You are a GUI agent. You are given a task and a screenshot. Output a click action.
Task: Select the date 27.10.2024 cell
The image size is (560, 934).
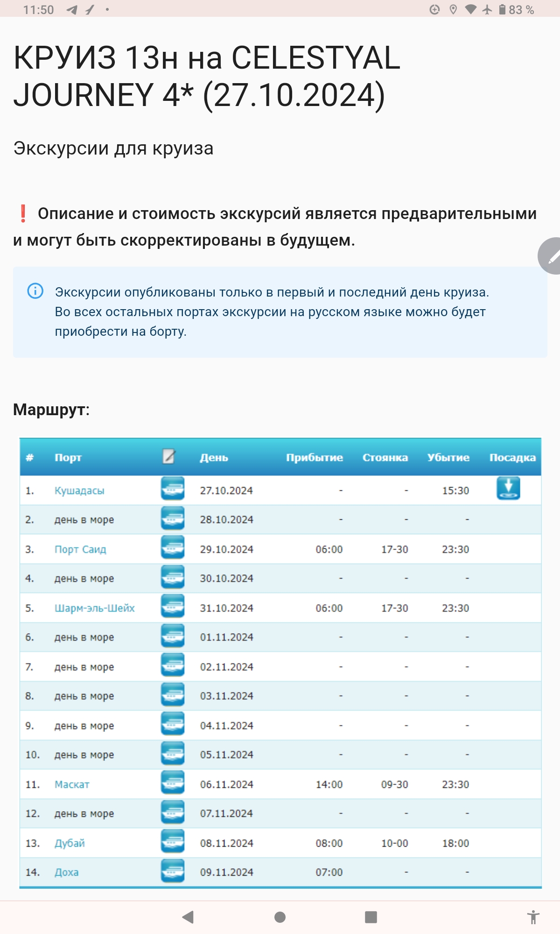coord(226,490)
